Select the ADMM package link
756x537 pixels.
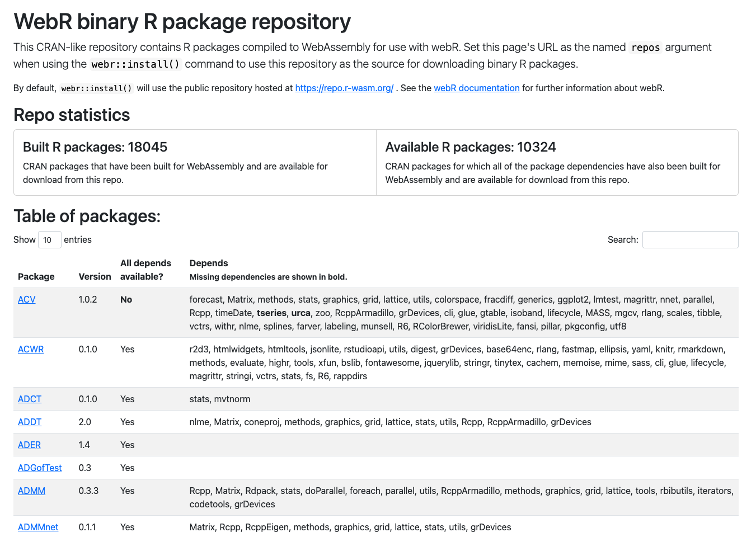click(31, 491)
